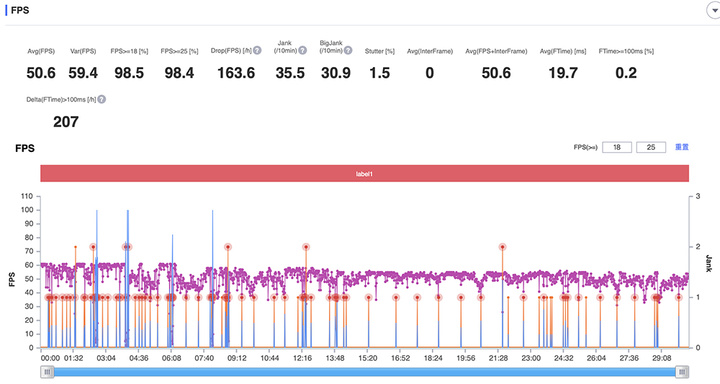Image resolution: width=720 pixels, height=384 pixels.
Task: Click the 00:00 time axis label
Action: (x=50, y=358)
